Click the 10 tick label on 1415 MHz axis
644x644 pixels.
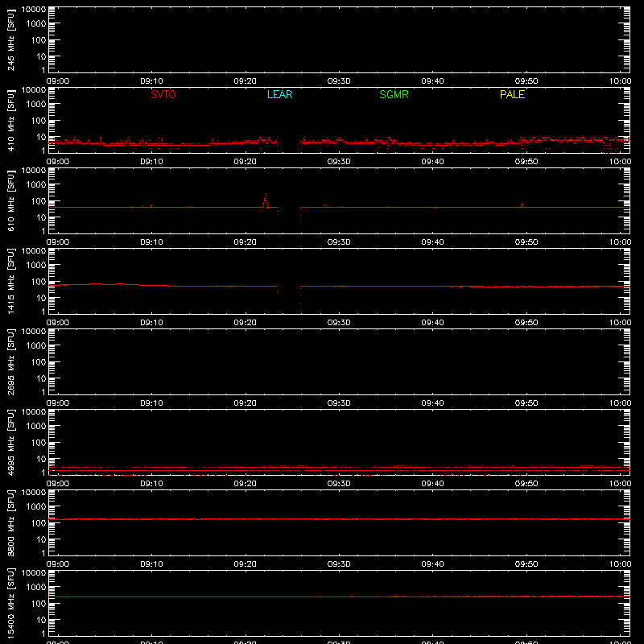point(42,298)
